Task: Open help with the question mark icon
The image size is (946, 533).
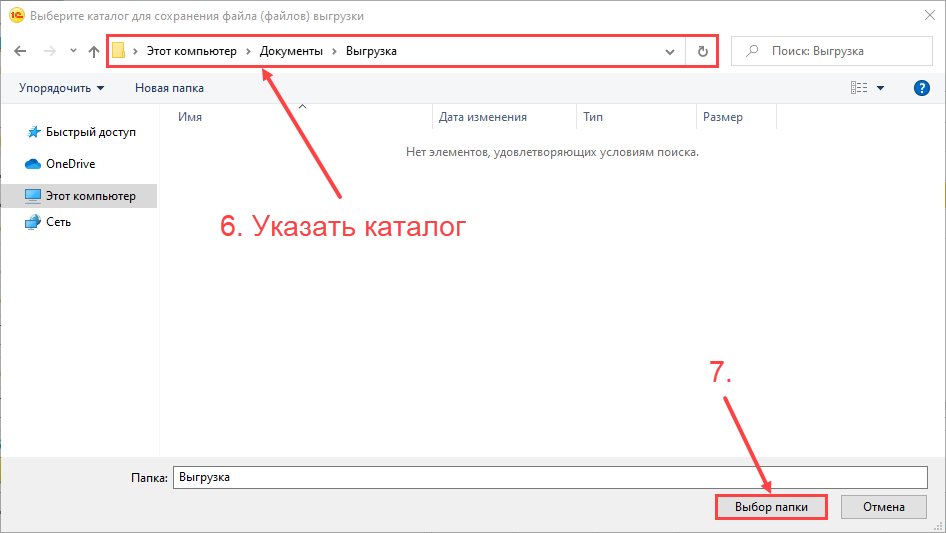Action: [921, 88]
